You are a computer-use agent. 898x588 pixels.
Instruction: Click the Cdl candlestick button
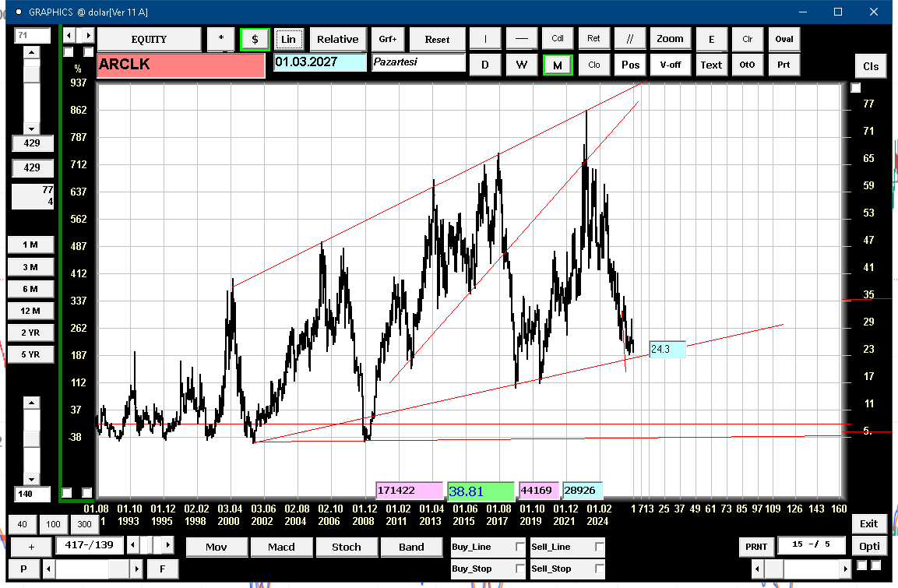tap(558, 39)
